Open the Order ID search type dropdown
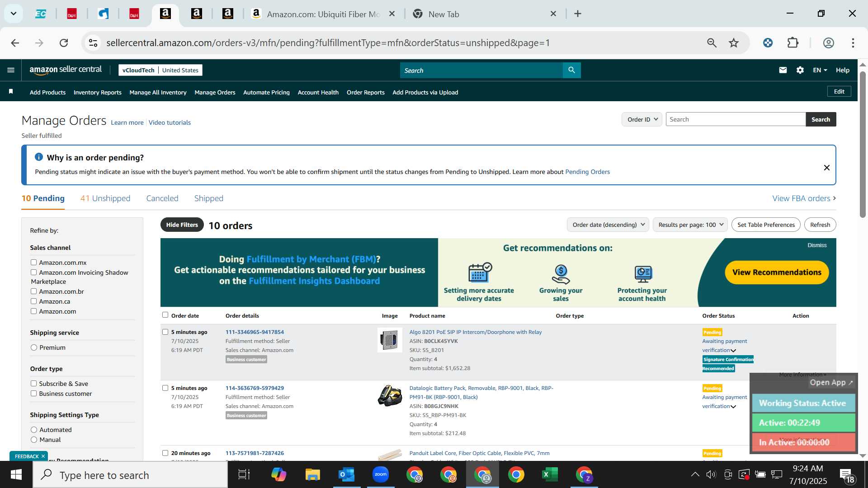The height and width of the screenshot is (488, 868). coord(642,119)
